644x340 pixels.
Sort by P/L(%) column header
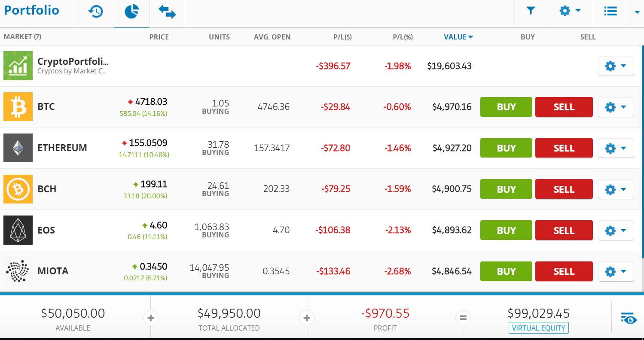(403, 37)
